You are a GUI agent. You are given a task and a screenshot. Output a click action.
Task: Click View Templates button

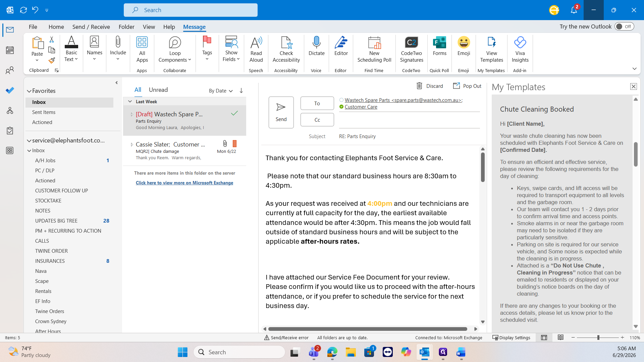492,49
